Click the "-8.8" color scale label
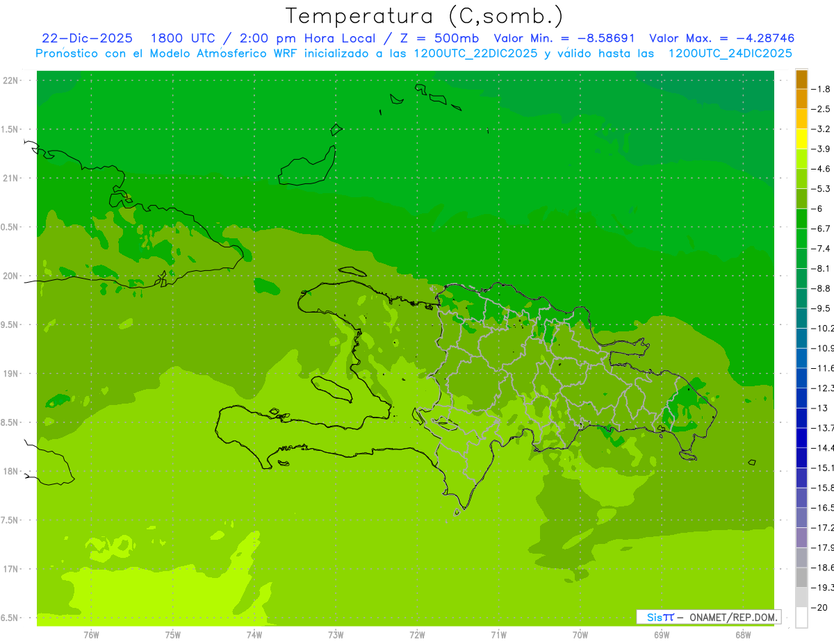The image size is (834, 644). click(x=821, y=288)
